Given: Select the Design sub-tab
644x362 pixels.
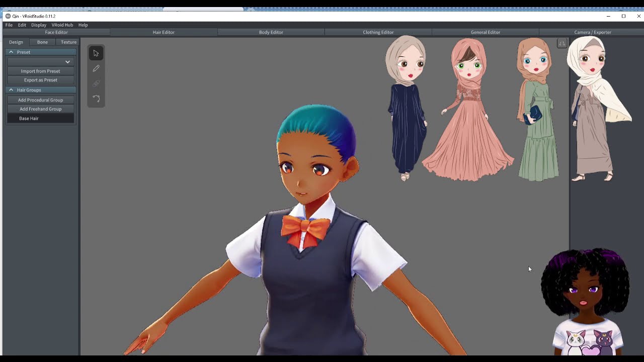Looking at the screenshot, I should [x=16, y=42].
